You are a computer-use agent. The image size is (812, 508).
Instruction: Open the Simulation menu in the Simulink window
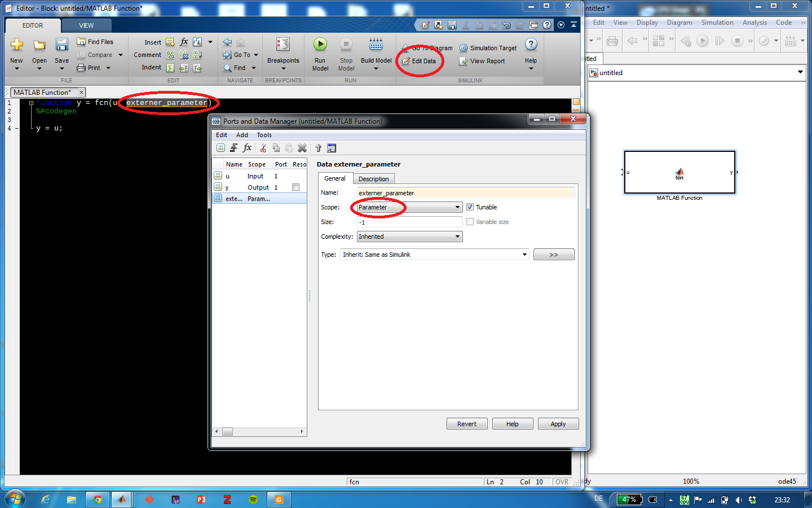click(x=717, y=23)
